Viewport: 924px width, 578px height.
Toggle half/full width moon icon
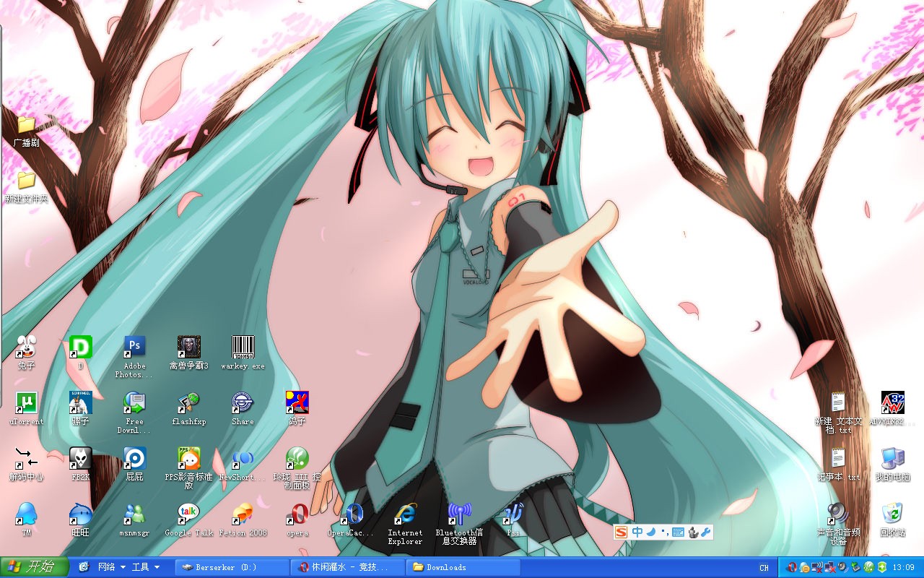[651, 532]
